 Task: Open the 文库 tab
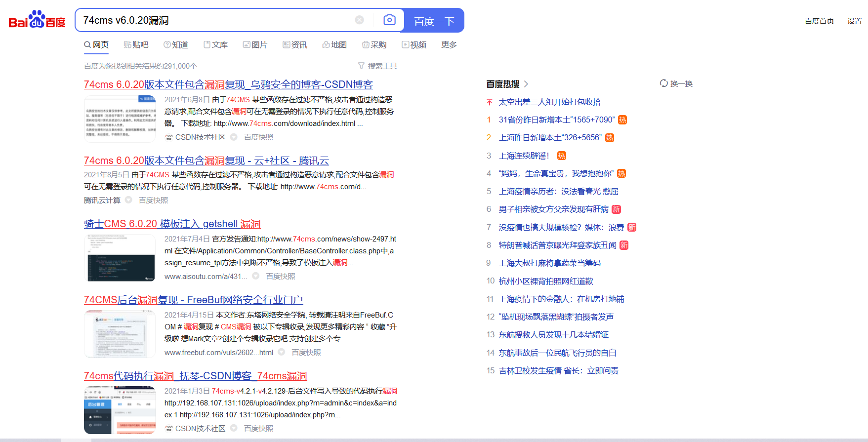215,45
